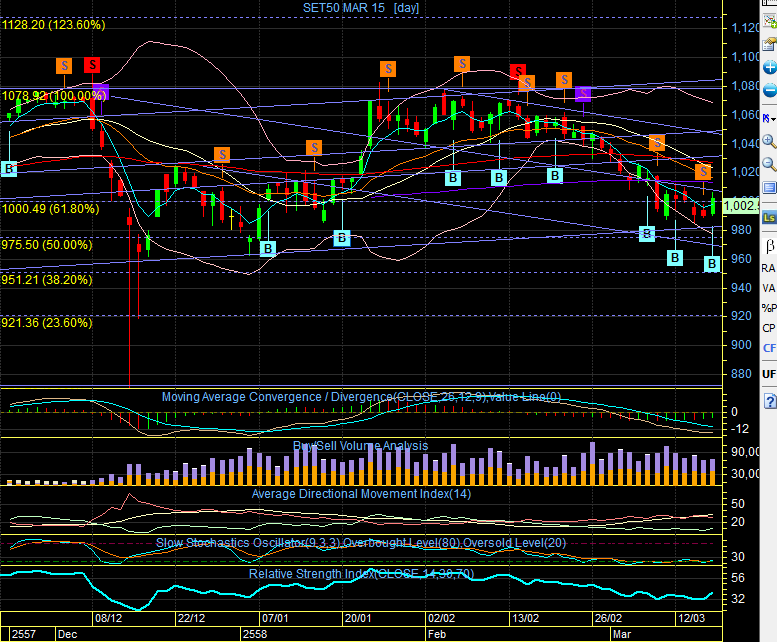
Task: Click the Relative Strength Index indicator title
Action: [x=361, y=574]
